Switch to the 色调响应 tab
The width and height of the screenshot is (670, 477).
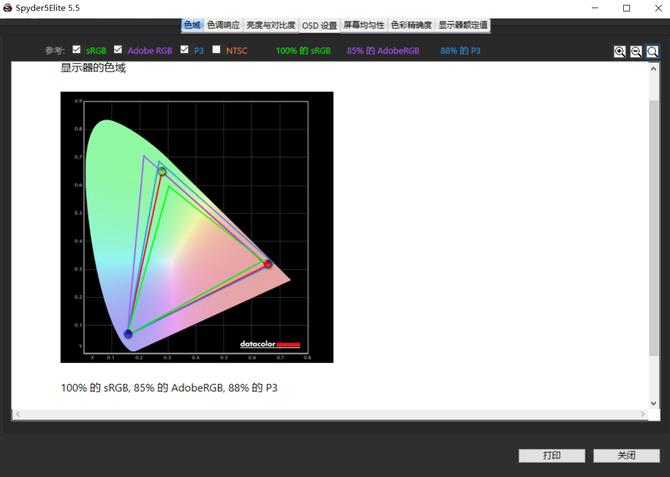pyautogui.click(x=224, y=24)
